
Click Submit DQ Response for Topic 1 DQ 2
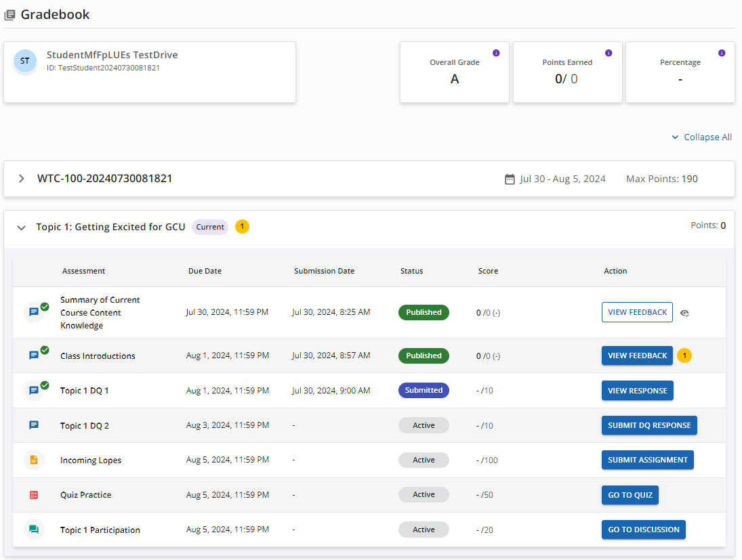tap(649, 425)
